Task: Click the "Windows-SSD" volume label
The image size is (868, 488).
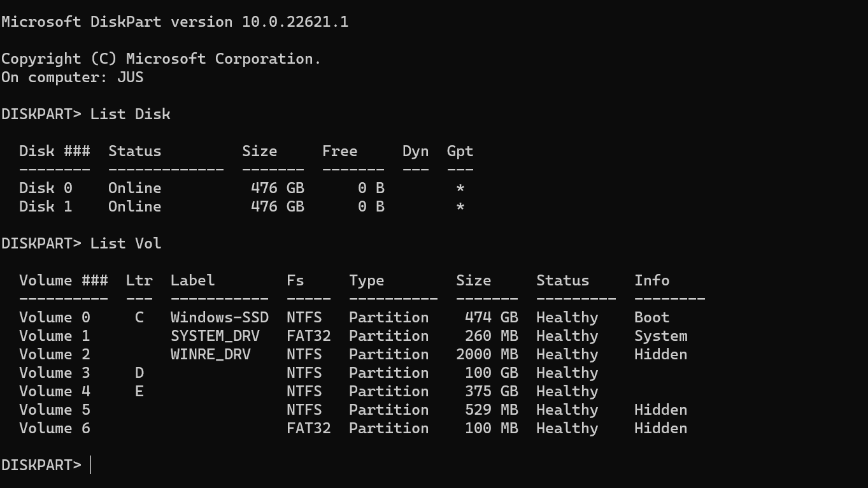Action: click(x=219, y=317)
